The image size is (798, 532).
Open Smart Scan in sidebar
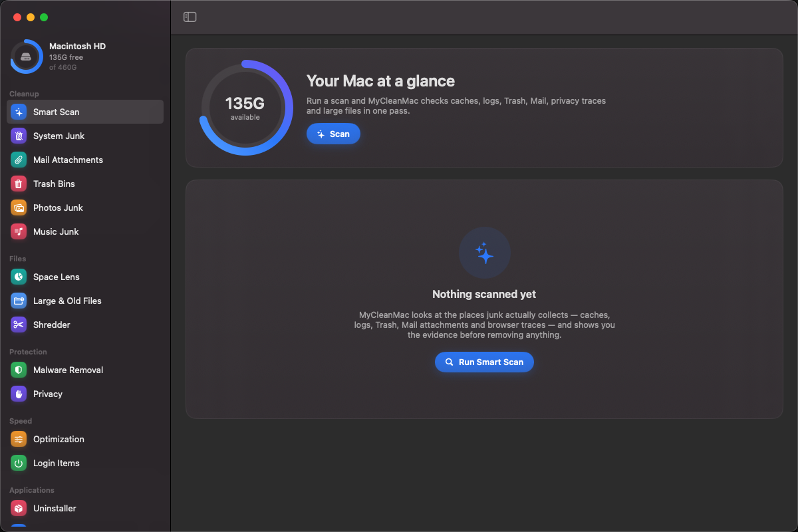point(85,112)
